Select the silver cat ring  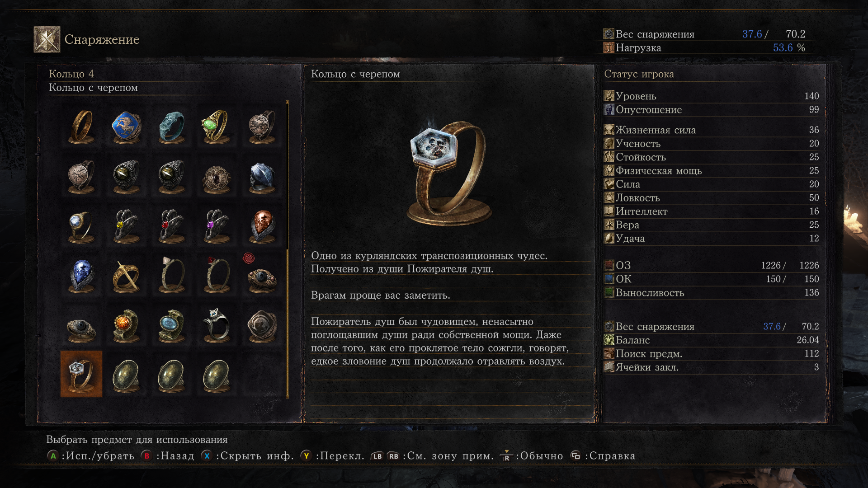(217, 325)
